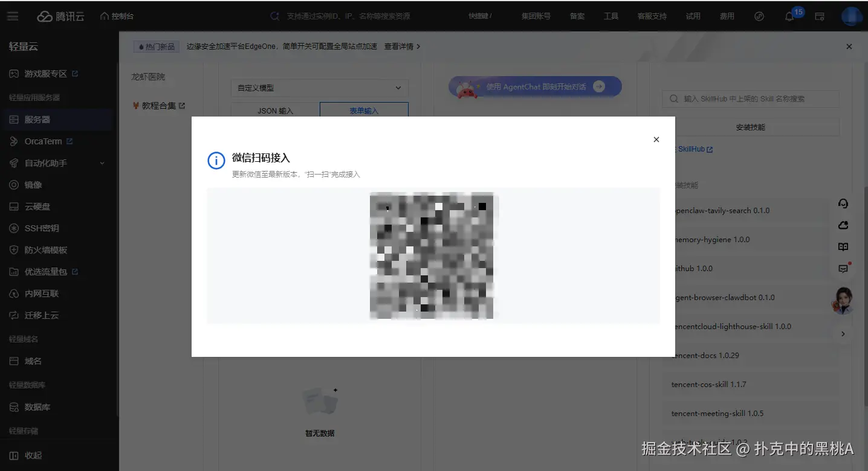Open the 试用 top menu
The width and height of the screenshot is (868, 471).
pyautogui.click(x=693, y=16)
